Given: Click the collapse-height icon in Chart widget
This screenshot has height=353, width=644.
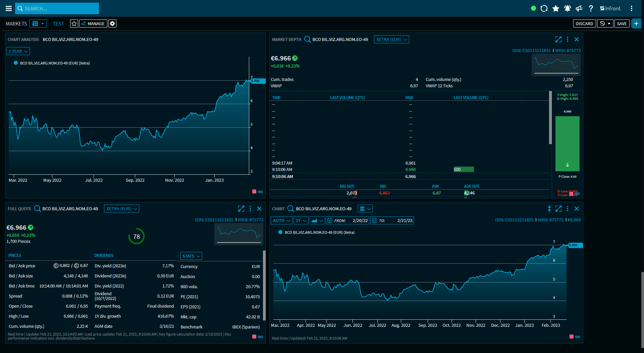Looking at the screenshot, I should click(x=549, y=209).
